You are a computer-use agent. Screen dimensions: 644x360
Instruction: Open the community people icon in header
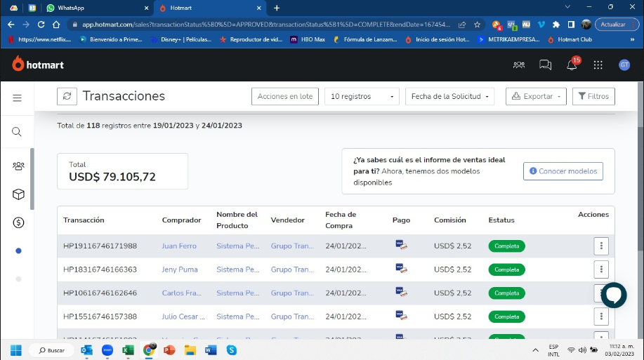(x=519, y=65)
